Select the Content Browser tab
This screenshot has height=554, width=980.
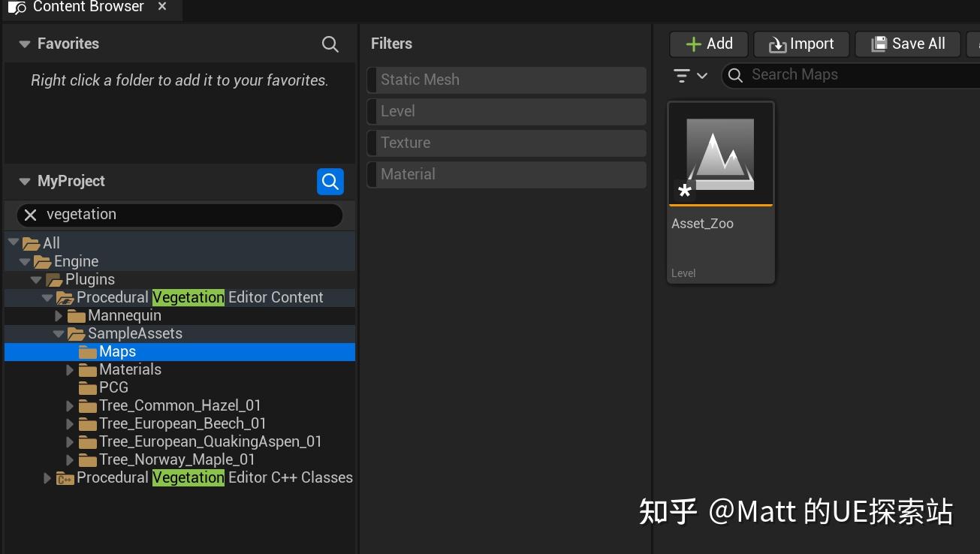88,8
